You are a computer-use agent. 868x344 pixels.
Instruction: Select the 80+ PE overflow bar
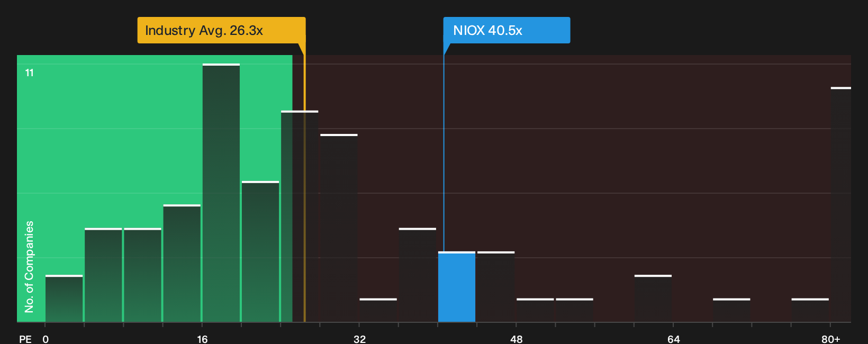841,205
